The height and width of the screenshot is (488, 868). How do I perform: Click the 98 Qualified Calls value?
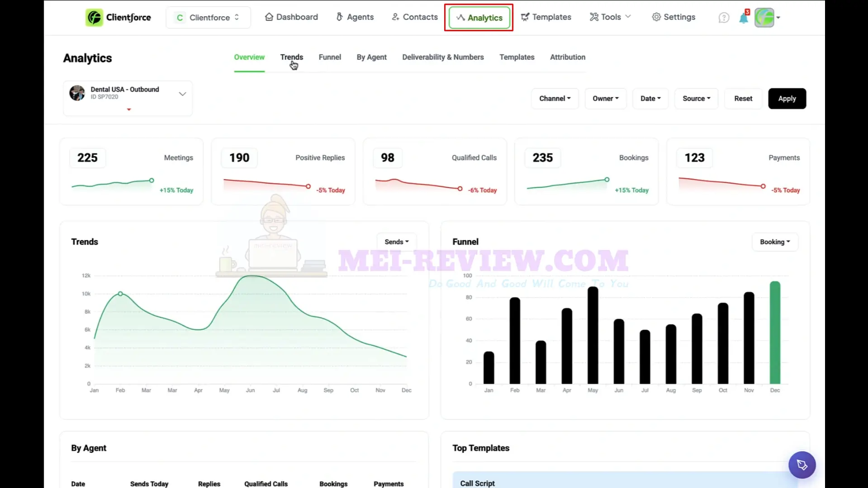pos(388,158)
